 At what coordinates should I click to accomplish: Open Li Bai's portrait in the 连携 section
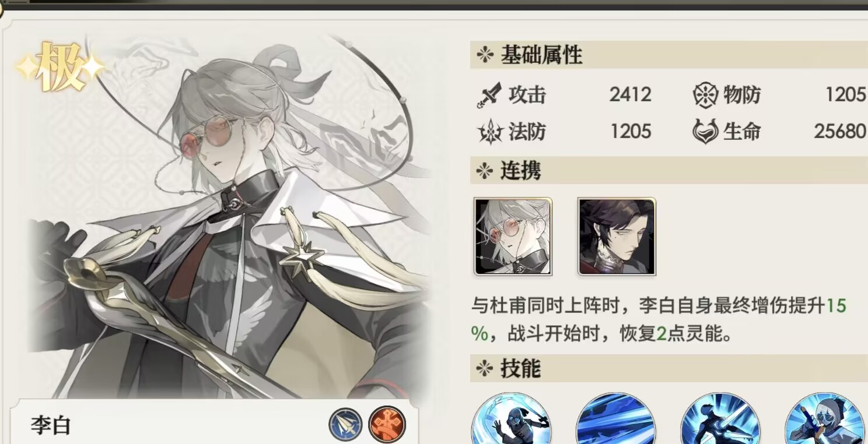pyautogui.click(x=513, y=236)
